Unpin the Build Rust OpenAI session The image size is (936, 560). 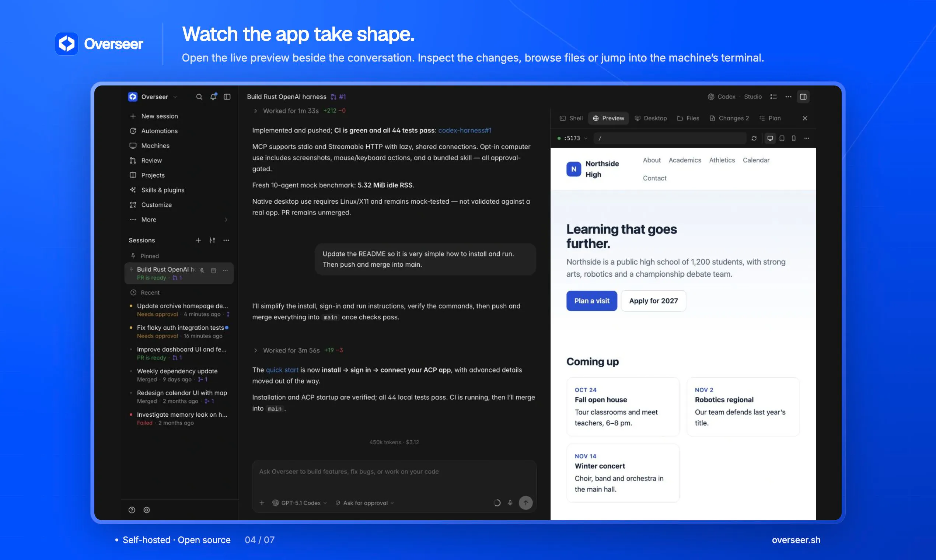pos(202,270)
